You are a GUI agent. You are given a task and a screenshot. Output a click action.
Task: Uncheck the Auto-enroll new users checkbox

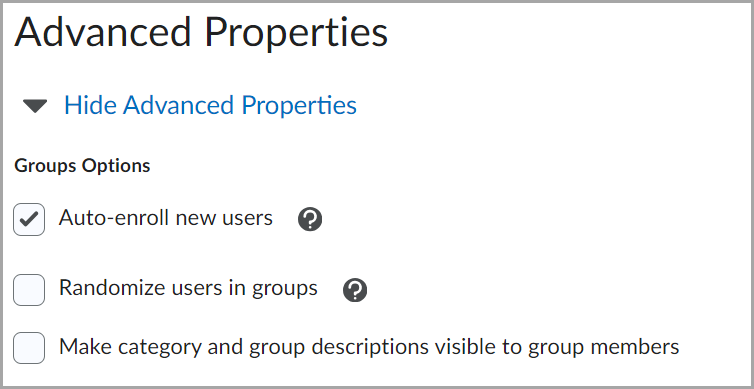[29, 219]
